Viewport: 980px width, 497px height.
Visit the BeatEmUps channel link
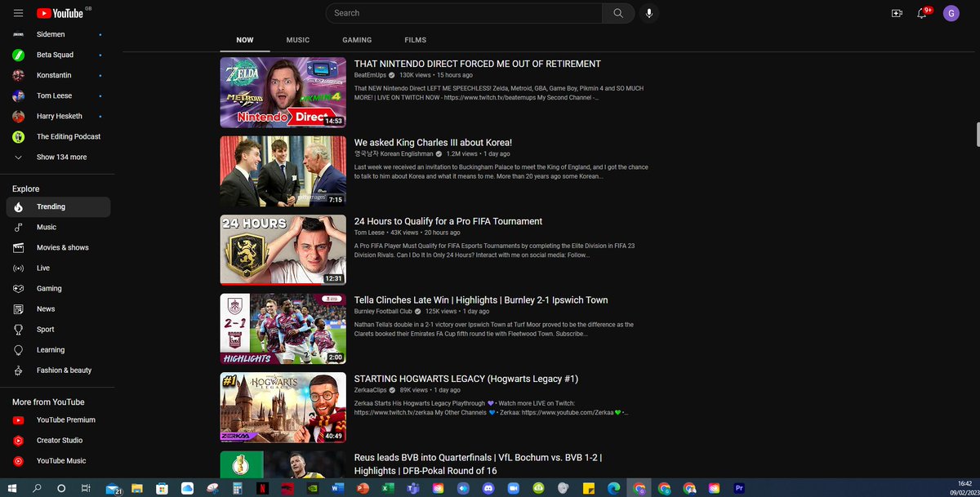370,75
